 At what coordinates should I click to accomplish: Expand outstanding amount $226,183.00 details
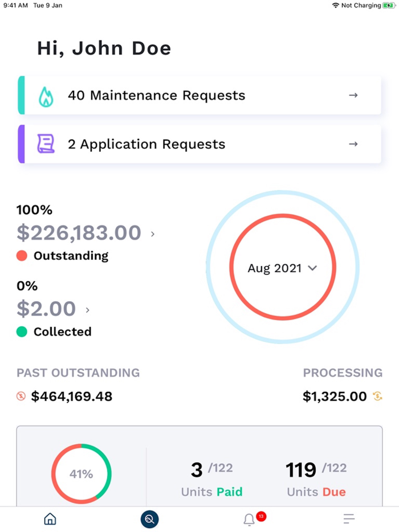coord(153,234)
